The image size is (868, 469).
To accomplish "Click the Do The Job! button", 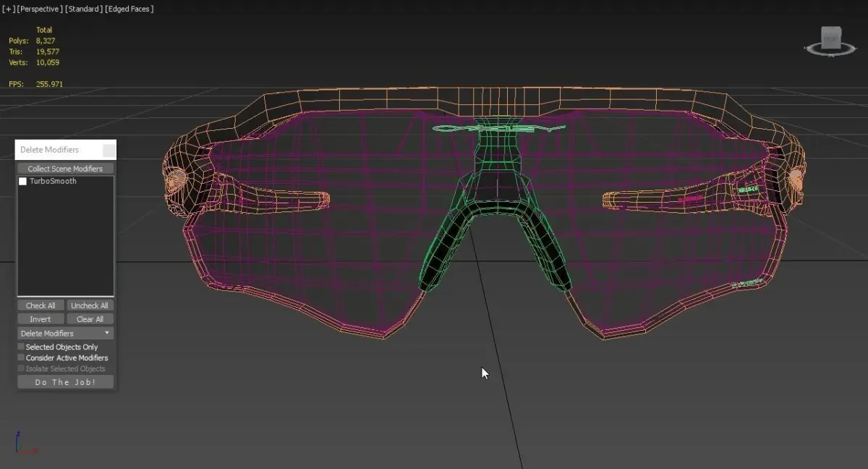I will pos(65,382).
